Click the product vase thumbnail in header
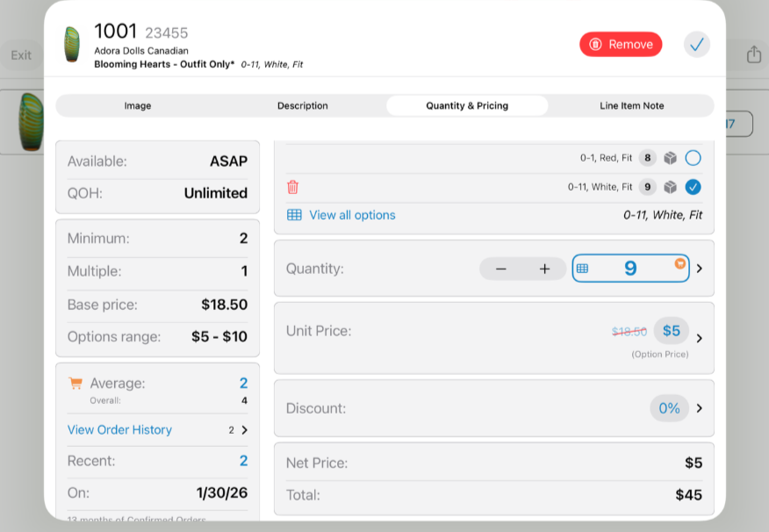Viewport: 769px width, 532px height. click(72, 44)
